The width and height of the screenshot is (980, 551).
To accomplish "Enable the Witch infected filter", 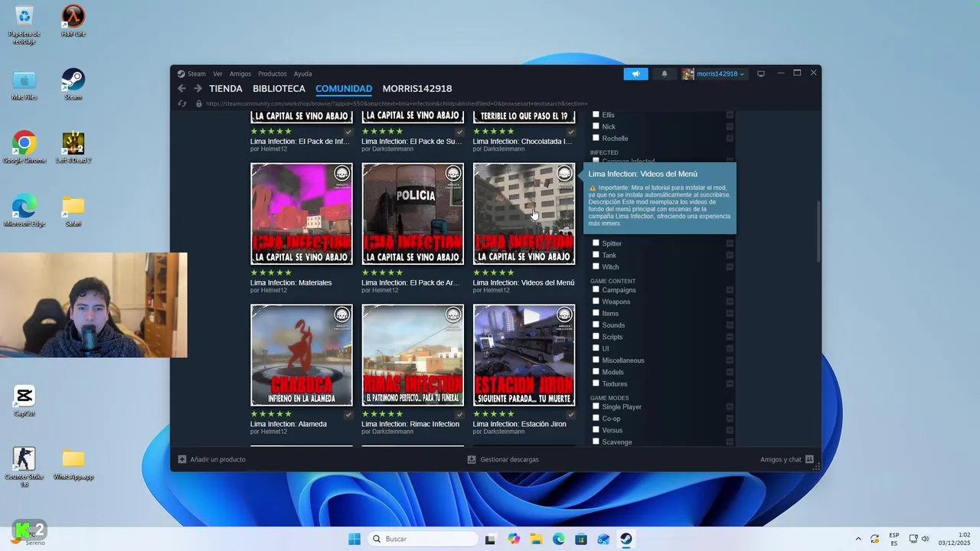I will [x=596, y=266].
